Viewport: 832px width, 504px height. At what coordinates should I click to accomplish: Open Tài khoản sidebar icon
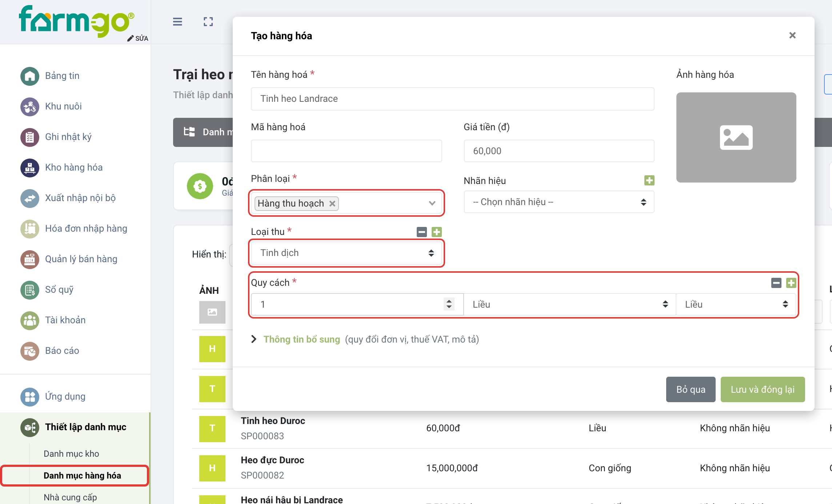30,320
